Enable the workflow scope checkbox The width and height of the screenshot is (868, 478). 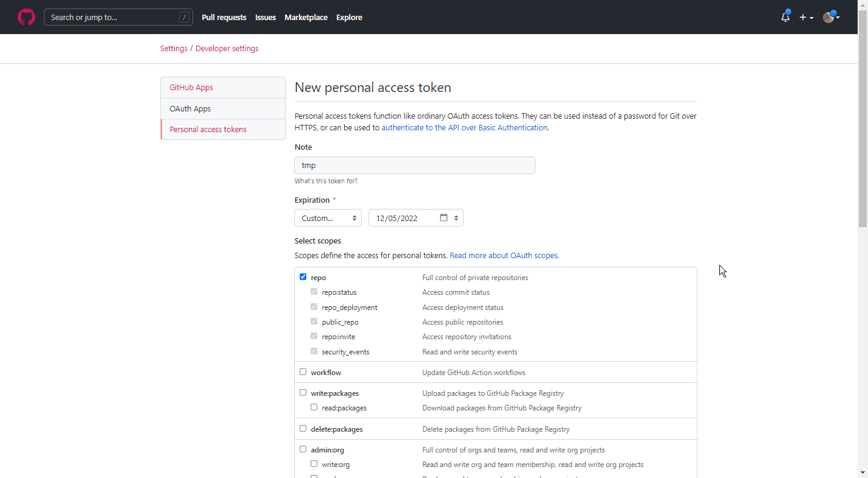(x=303, y=372)
